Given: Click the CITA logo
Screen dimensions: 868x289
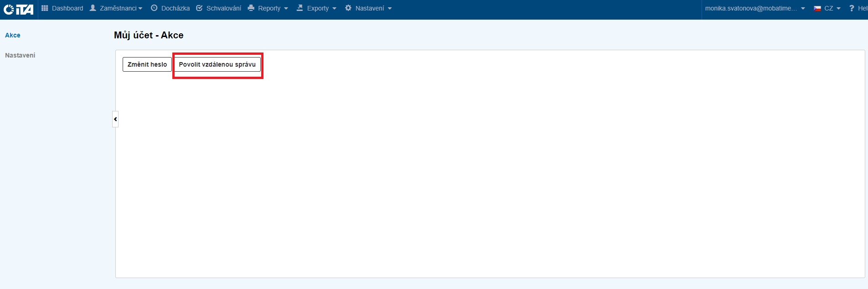Looking at the screenshot, I should coord(18,9).
